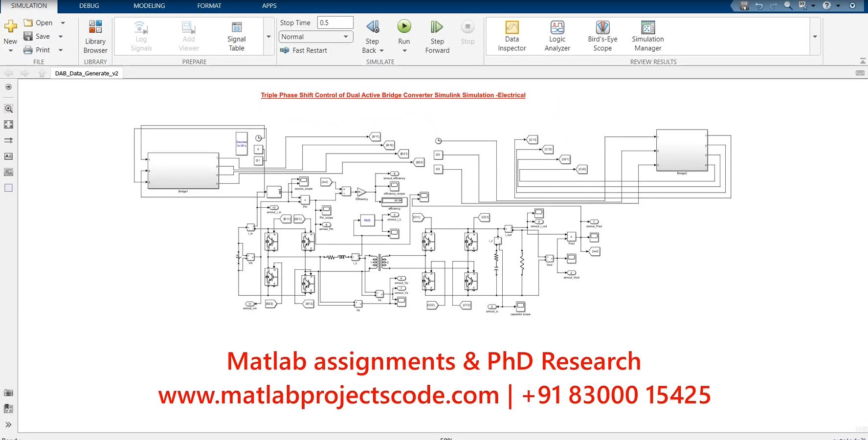Open the MODELING ribbon tab
Viewport: 868px width, 440px height.
149,6
